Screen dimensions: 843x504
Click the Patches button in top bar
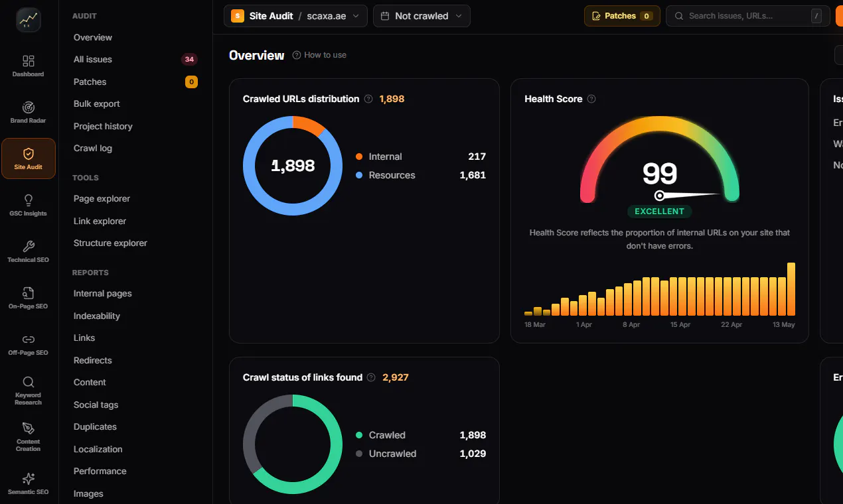coord(622,16)
